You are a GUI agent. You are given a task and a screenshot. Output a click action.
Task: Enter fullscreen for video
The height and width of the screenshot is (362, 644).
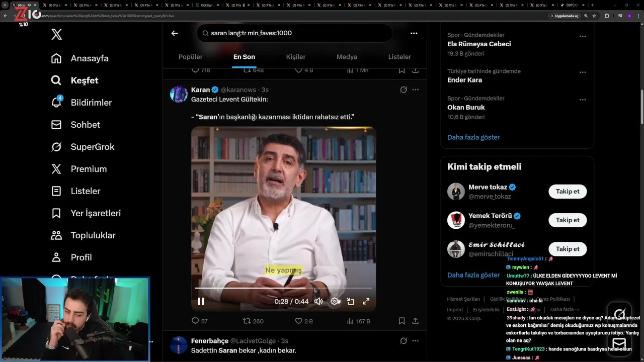[366, 301]
